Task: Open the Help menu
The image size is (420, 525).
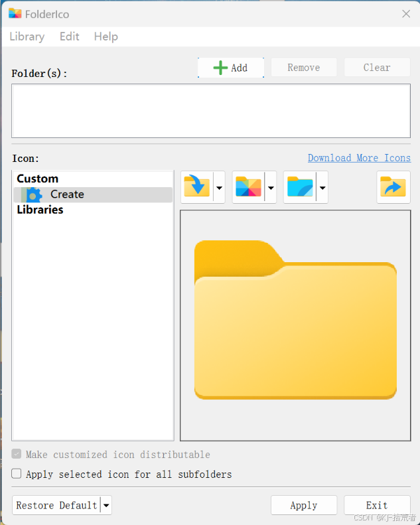Action: click(105, 37)
